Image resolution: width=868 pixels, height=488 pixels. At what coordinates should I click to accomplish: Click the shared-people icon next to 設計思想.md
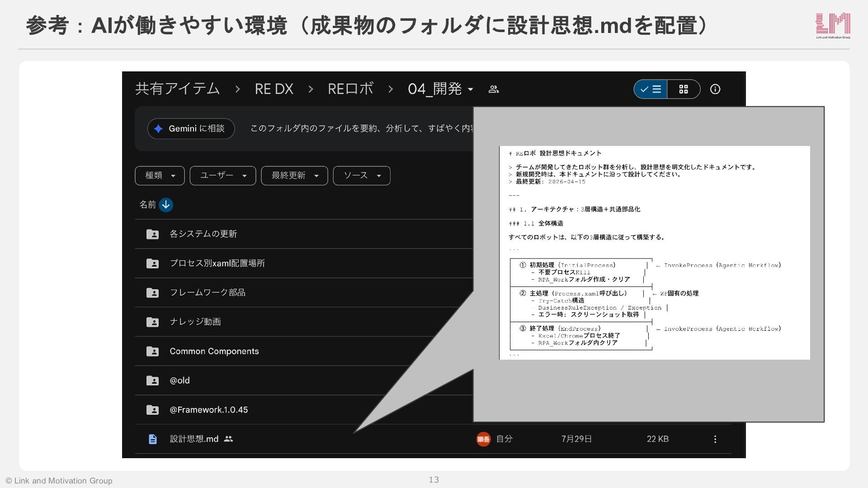pos(228,439)
